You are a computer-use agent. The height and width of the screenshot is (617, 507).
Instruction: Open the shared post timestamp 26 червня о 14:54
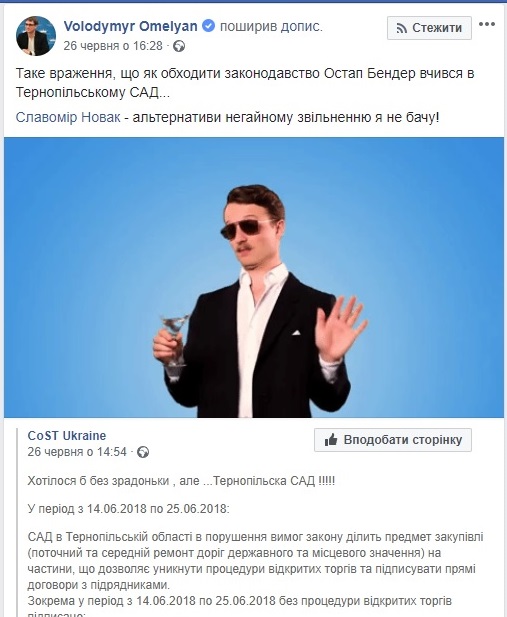[x=77, y=452]
